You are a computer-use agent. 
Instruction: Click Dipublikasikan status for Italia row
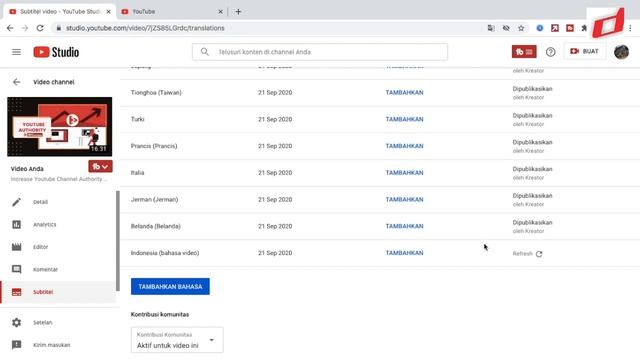[532, 169]
